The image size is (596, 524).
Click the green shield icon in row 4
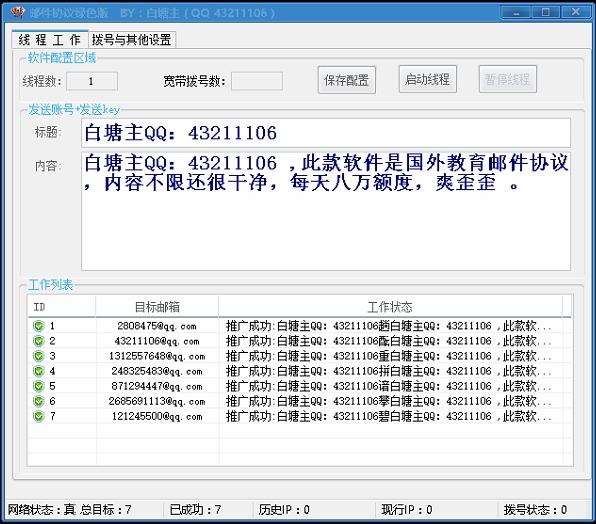[39, 371]
